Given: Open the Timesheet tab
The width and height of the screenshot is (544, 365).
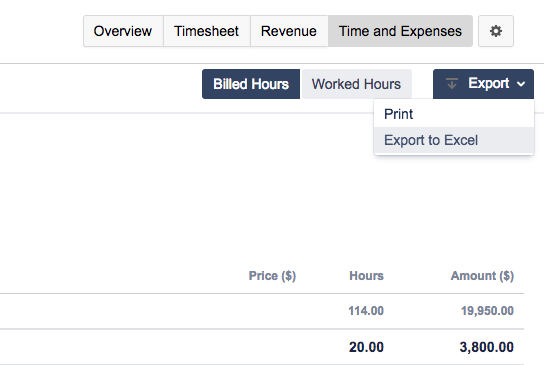Looking at the screenshot, I should point(206,31).
